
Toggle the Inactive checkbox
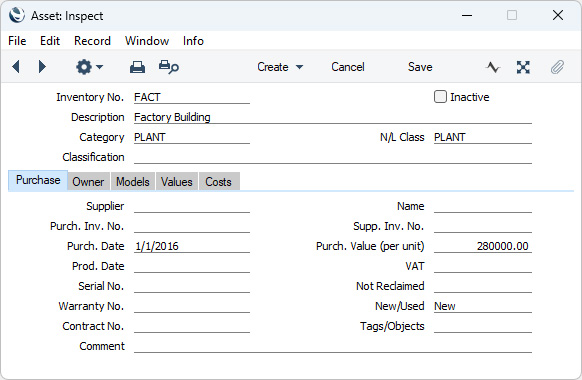[440, 97]
